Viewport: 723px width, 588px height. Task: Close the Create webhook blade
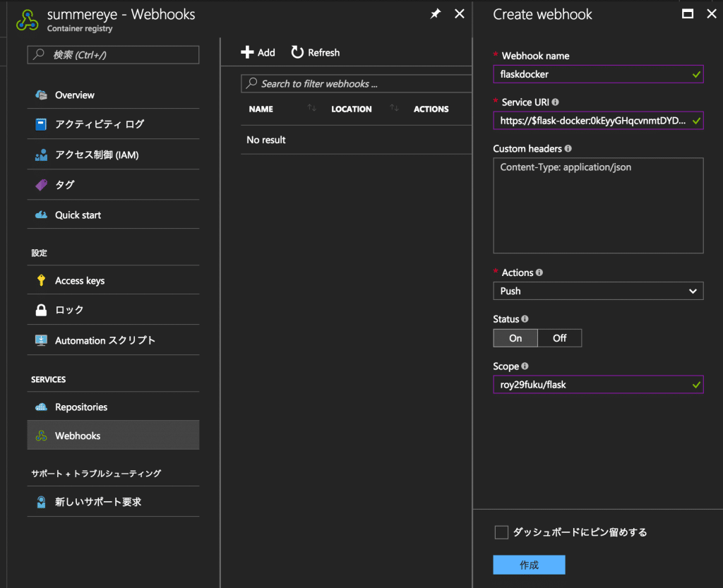point(712,14)
